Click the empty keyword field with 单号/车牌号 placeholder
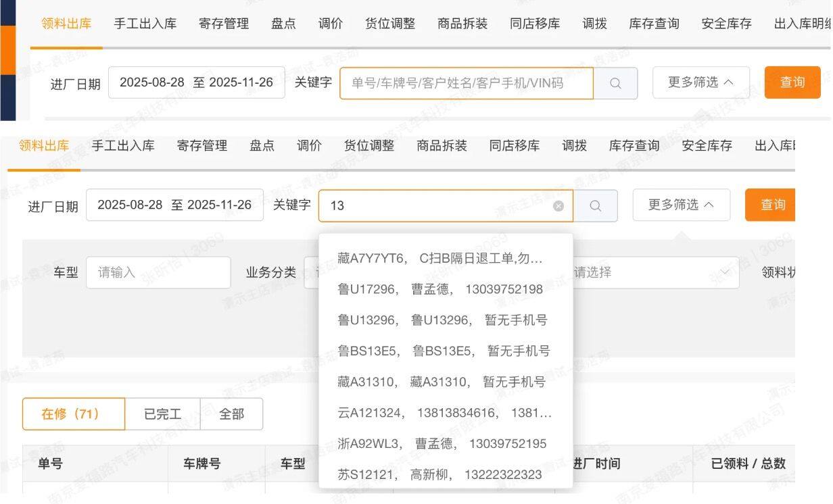This screenshot has width=833, height=504. [466, 83]
